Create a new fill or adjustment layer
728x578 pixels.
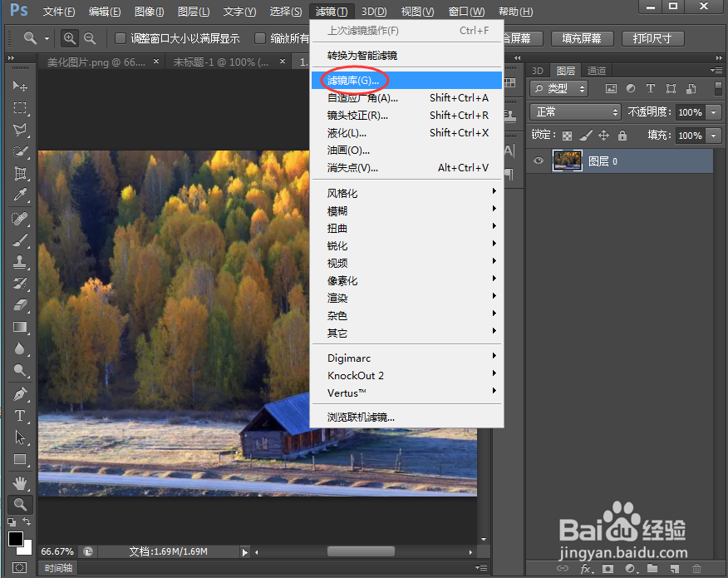coord(631,568)
